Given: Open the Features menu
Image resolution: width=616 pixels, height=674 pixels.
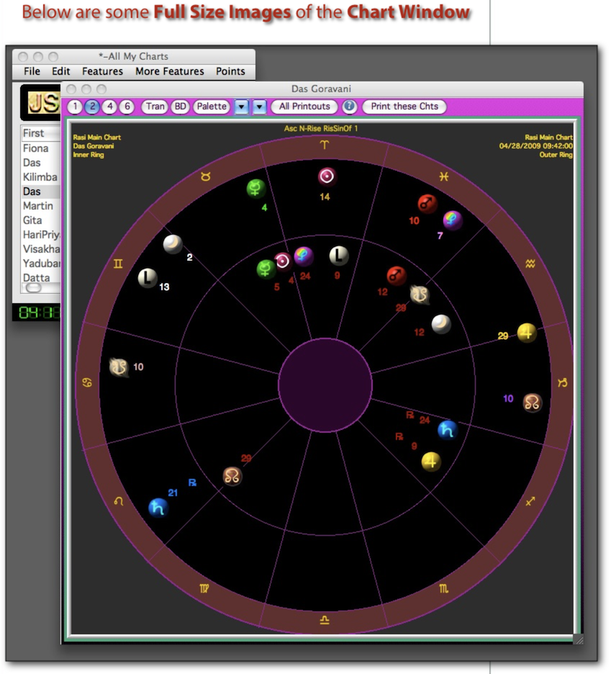Looking at the screenshot, I should click(x=102, y=71).
